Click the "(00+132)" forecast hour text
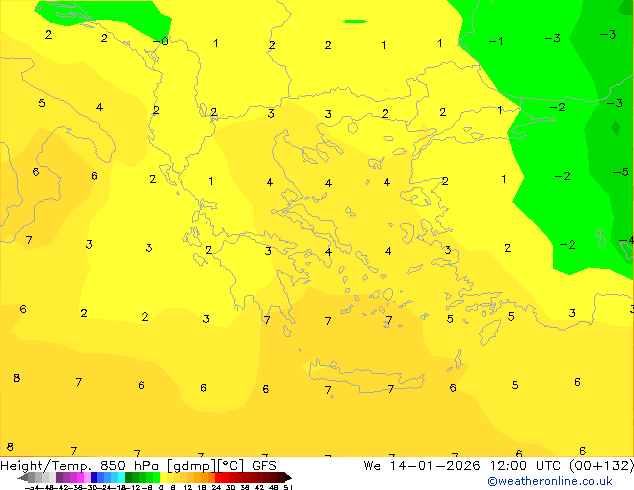This screenshot has width=634, height=490. point(602,466)
